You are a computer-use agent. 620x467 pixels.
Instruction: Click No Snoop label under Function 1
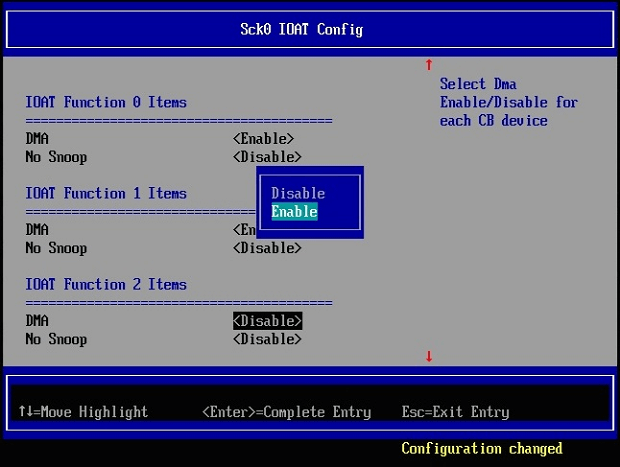[x=56, y=248]
